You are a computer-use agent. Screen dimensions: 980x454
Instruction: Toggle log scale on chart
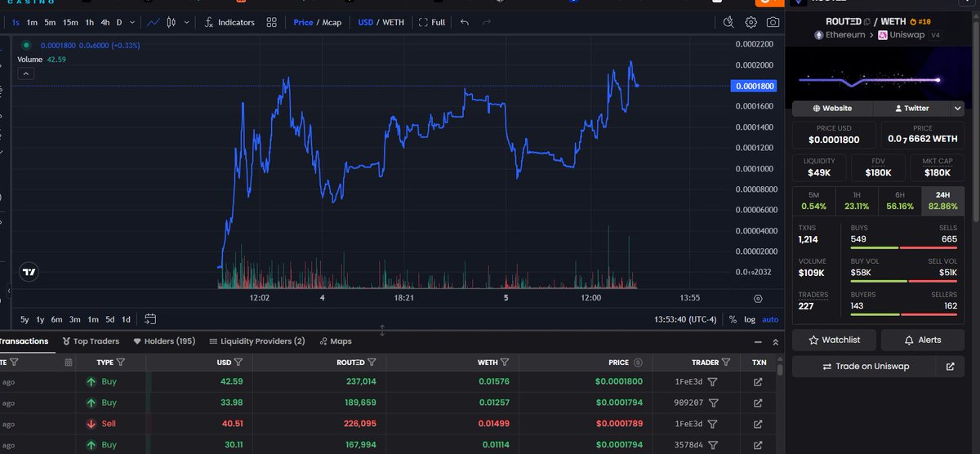point(749,319)
